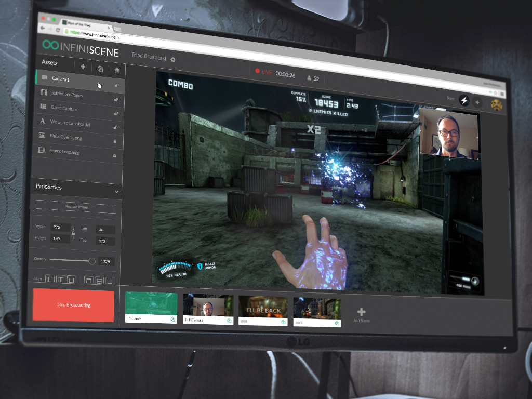Unlock the Black Overlay.png asset

114,141
